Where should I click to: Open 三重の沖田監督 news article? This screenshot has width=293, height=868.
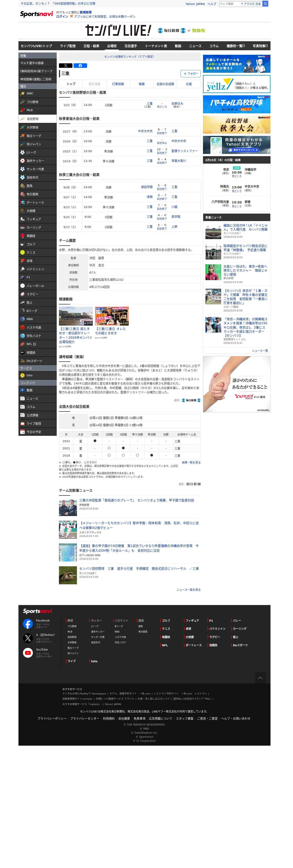tap(137, 500)
